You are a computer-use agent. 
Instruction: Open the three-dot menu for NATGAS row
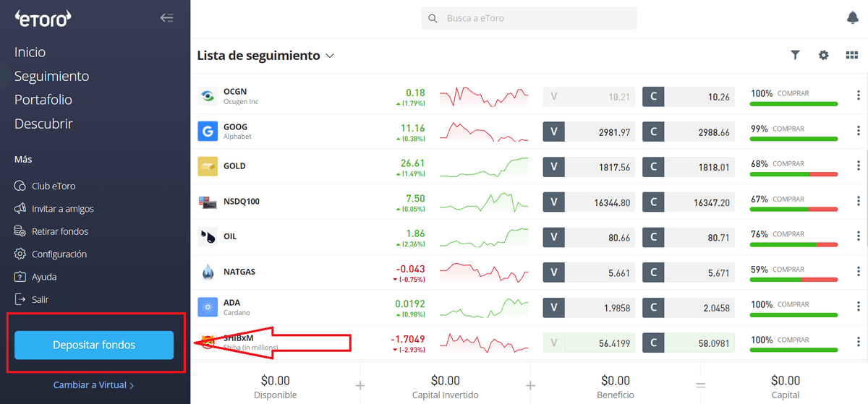(858, 272)
